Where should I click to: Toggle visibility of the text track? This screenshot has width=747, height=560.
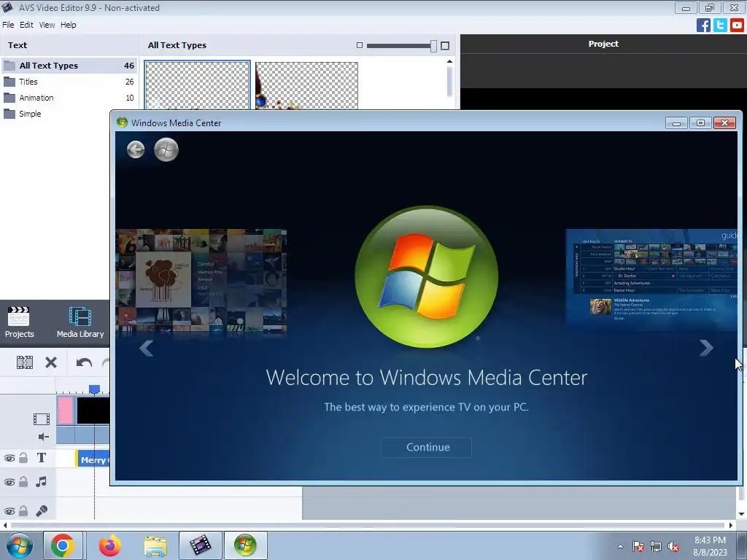[x=9, y=459]
